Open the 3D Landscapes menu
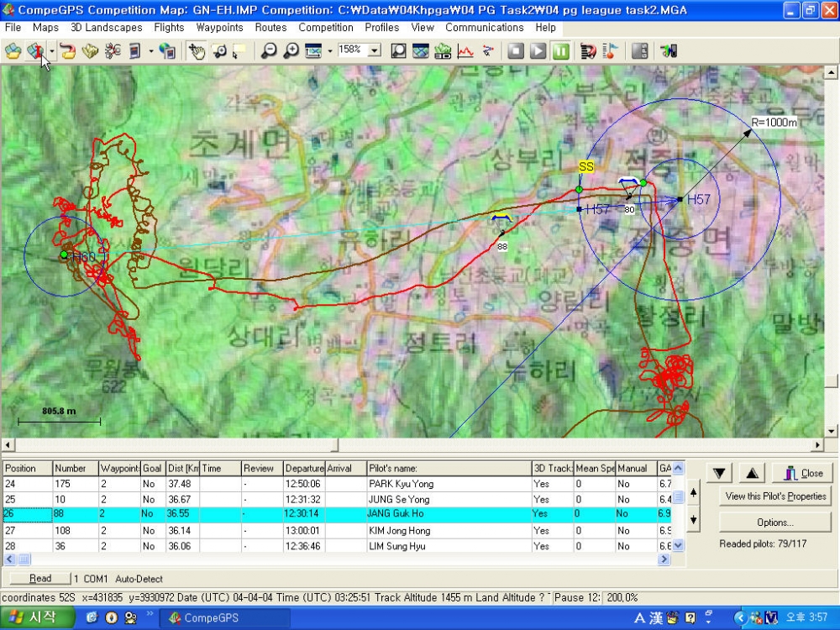Viewport: 840px width, 630px height. tap(107, 28)
